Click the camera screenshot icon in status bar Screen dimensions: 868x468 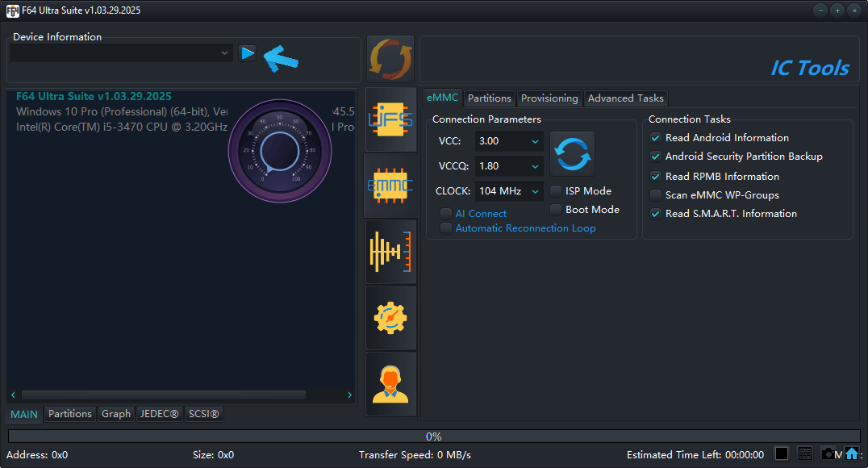(x=829, y=453)
